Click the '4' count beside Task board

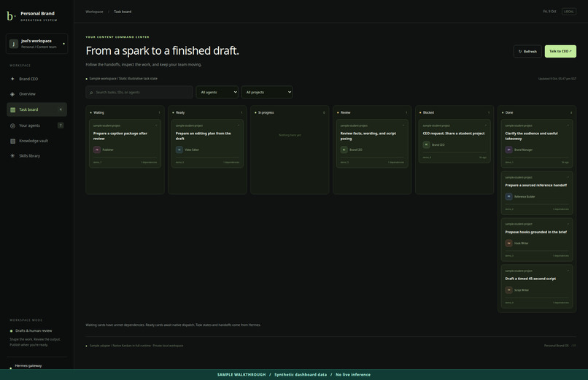click(x=61, y=110)
